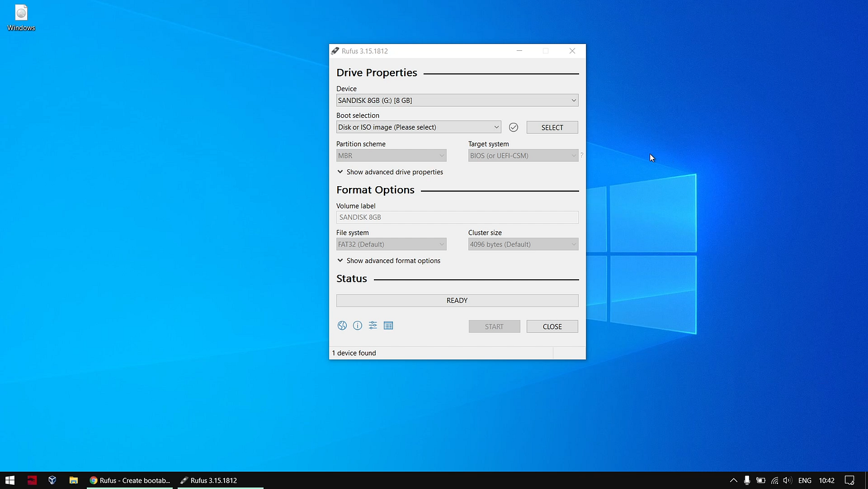Image resolution: width=868 pixels, height=489 pixels.
Task: Open the Windows Start menu
Action: click(9, 480)
